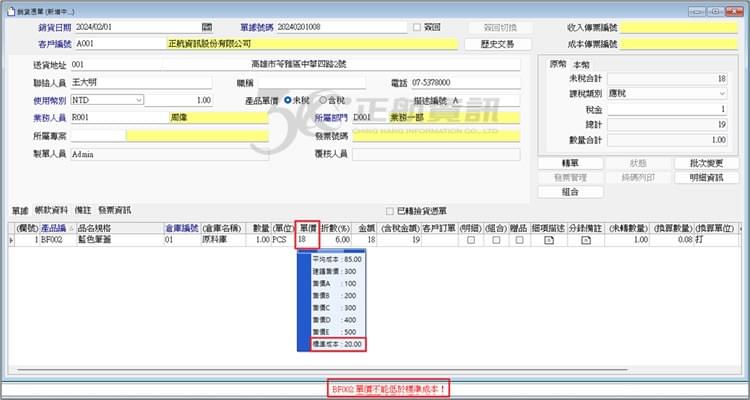The height and width of the screenshot is (400, 750).
Task: Select 標準成本 : 20.00 in price popup
Action: pyautogui.click(x=337, y=344)
